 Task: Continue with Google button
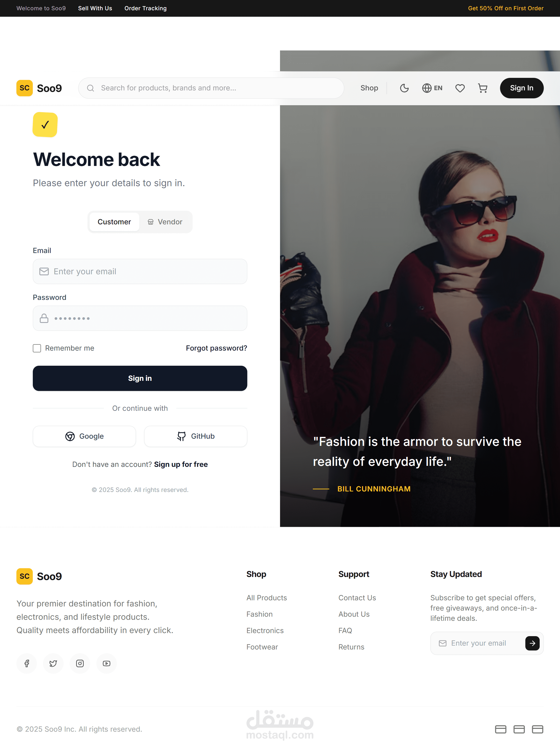pyautogui.click(x=84, y=436)
